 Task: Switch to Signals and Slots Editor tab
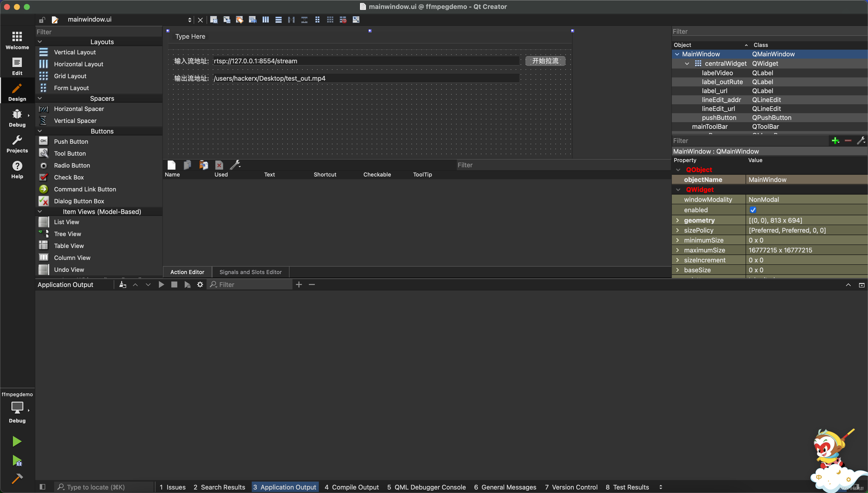250,272
